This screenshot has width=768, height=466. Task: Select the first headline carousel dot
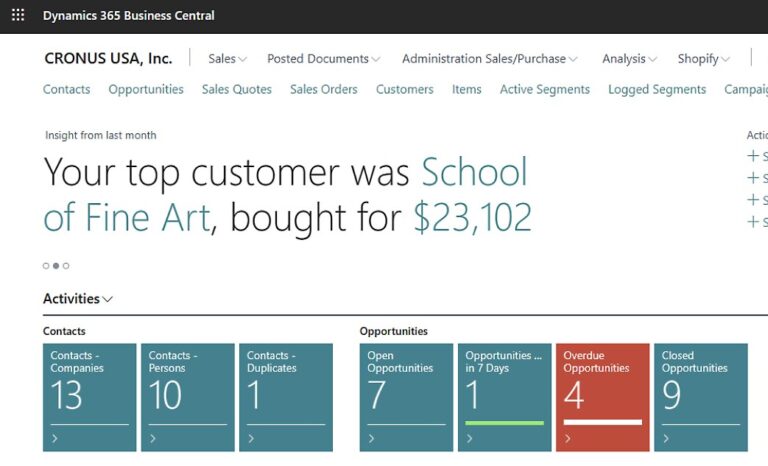pos(46,266)
